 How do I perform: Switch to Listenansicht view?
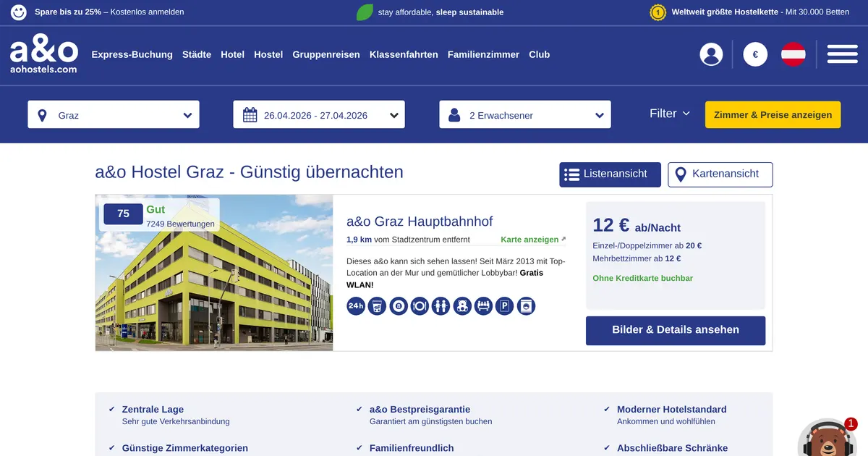click(610, 174)
